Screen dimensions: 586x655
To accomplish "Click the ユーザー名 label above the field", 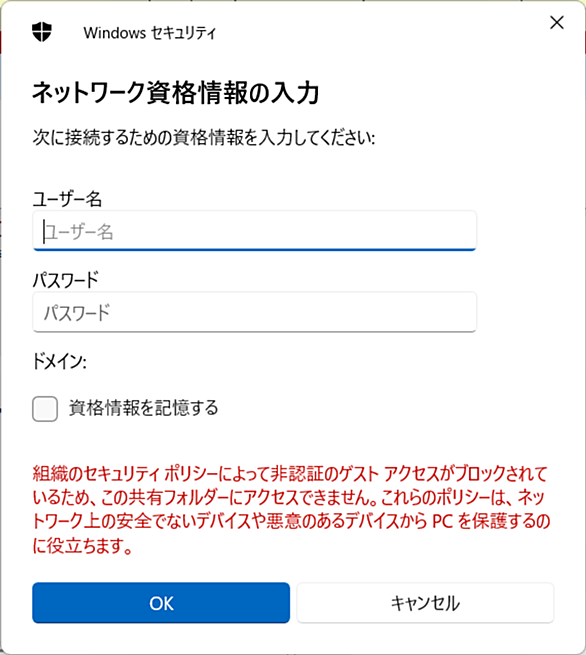I will click(67, 199).
